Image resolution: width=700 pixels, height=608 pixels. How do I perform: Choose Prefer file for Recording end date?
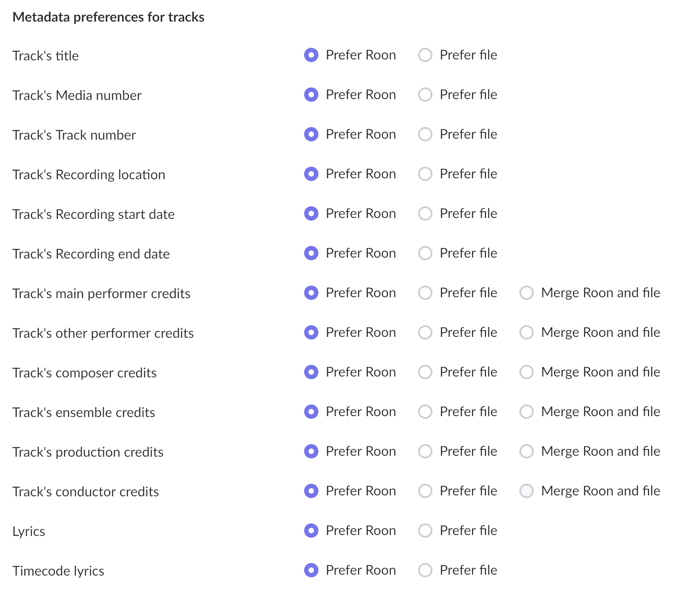tap(425, 253)
